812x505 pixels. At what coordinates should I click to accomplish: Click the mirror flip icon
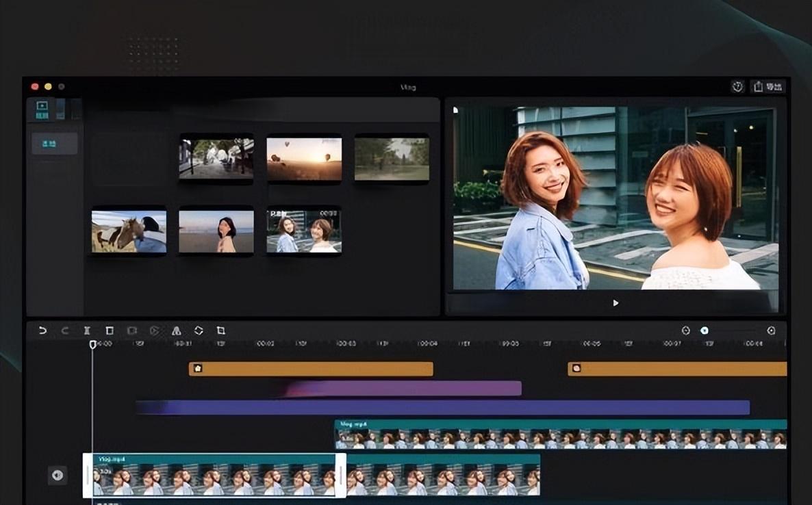pyautogui.click(x=176, y=331)
